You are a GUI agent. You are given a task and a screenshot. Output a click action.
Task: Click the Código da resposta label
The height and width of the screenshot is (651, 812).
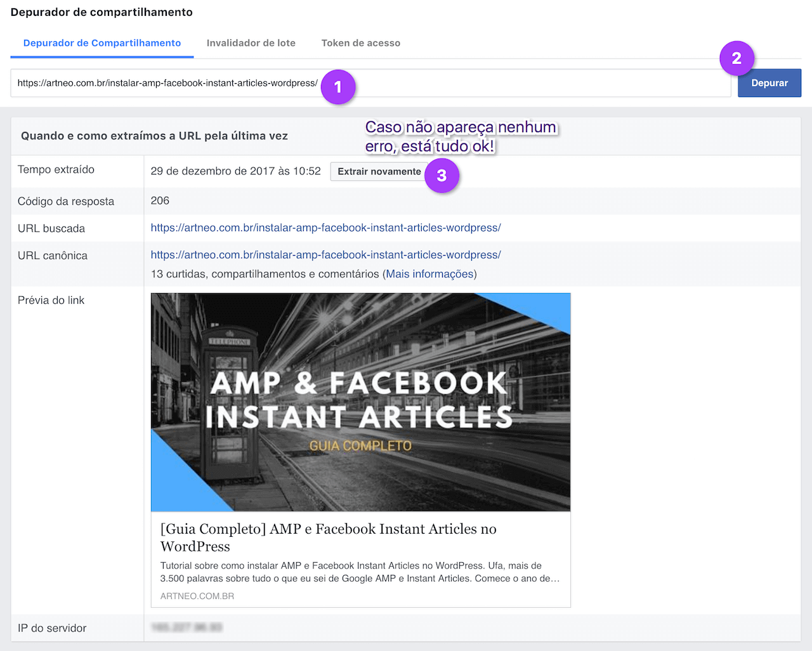tap(66, 201)
